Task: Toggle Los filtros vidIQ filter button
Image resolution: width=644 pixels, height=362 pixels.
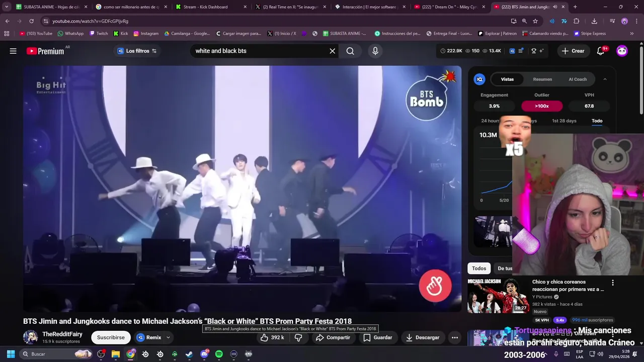Action: 137,51
